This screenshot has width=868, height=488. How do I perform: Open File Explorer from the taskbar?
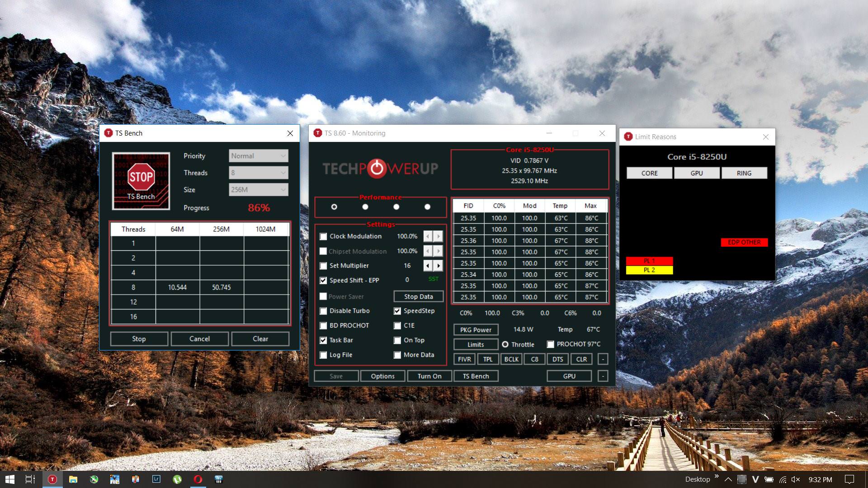coord(73,479)
